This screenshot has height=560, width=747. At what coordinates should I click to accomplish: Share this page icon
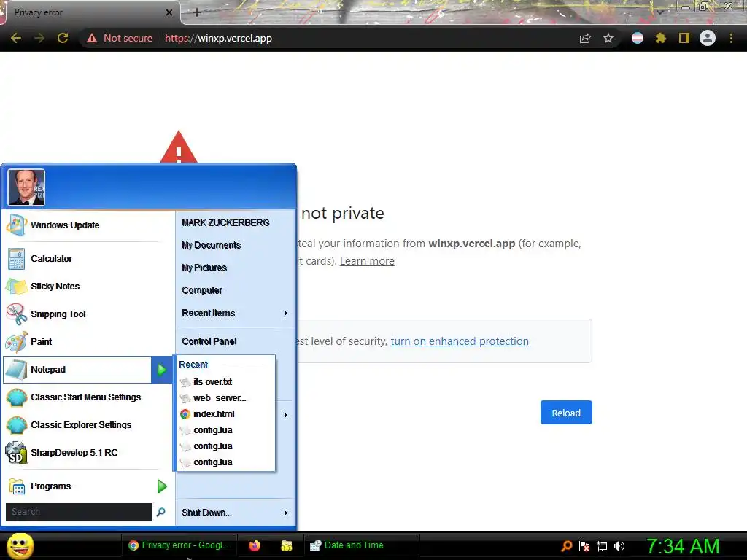click(585, 38)
